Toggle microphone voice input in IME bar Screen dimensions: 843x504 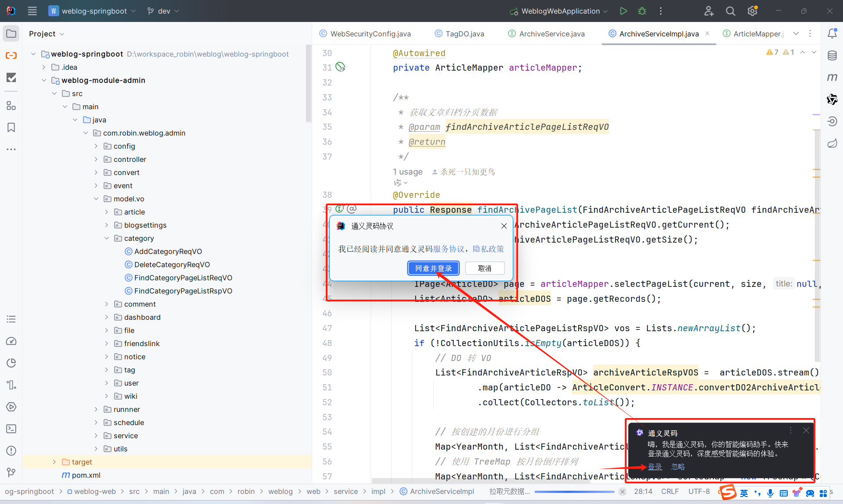(770, 493)
